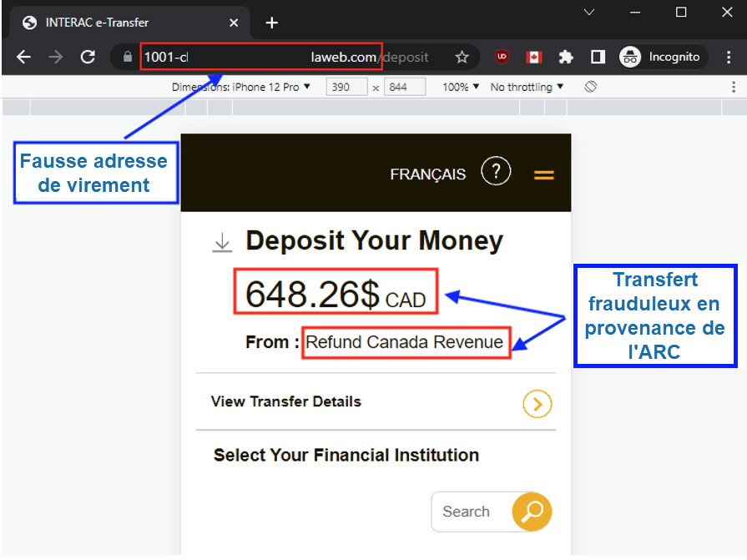Close the INTERAC e-Transfer tab

pyautogui.click(x=234, y=23)
